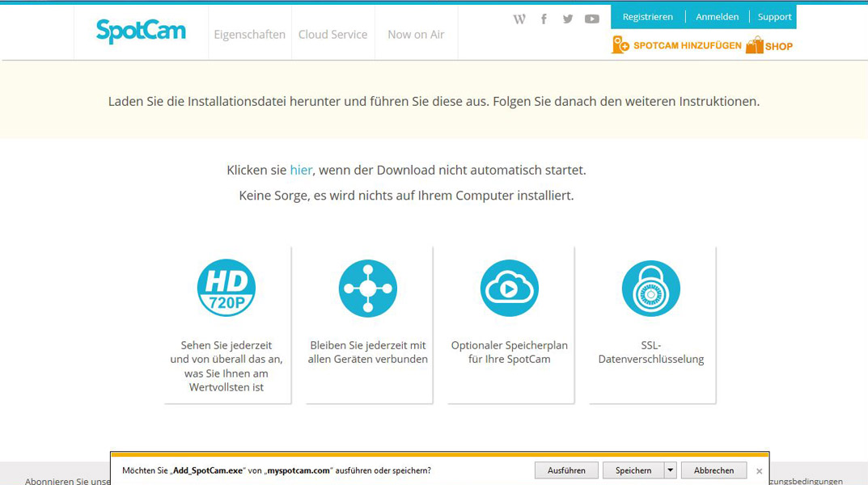Open the Wikipedia social icon
This screenshot has height=485, width=868.
(x=519, y=19)
